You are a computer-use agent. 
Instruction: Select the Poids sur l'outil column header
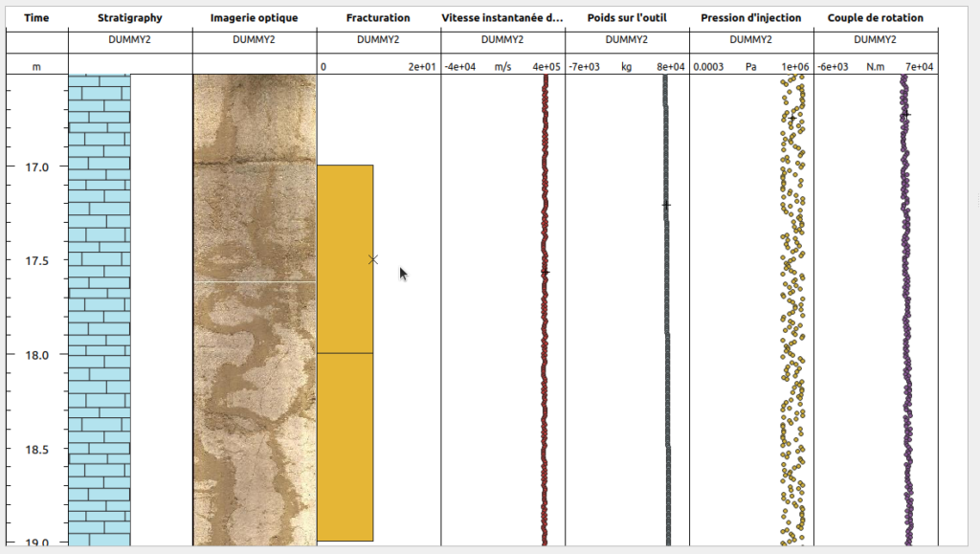[x=627, y=18]
